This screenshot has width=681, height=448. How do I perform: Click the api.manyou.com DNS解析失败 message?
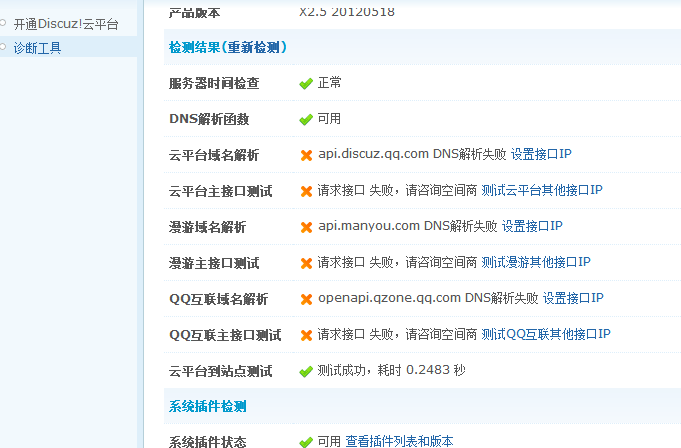coord(407,226)
